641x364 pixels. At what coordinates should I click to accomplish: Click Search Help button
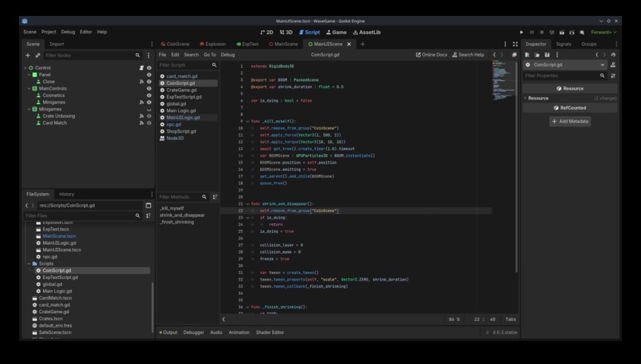(x=468, y=55)
